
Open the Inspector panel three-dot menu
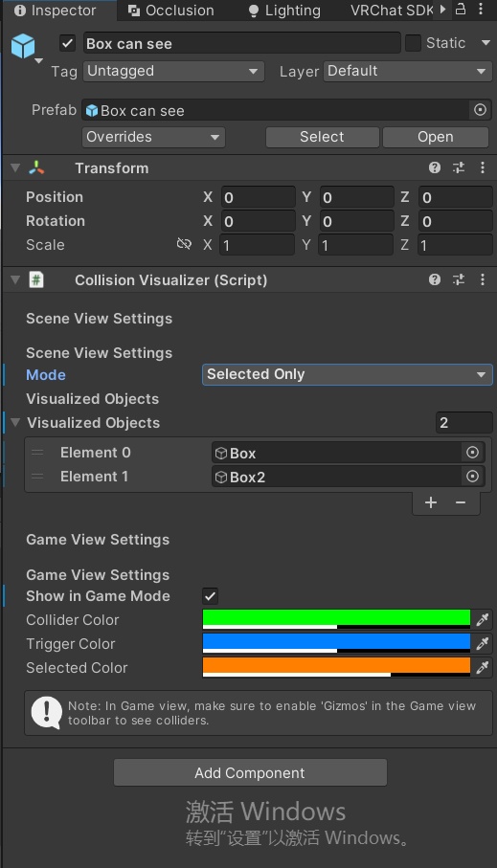pos(481,9)
